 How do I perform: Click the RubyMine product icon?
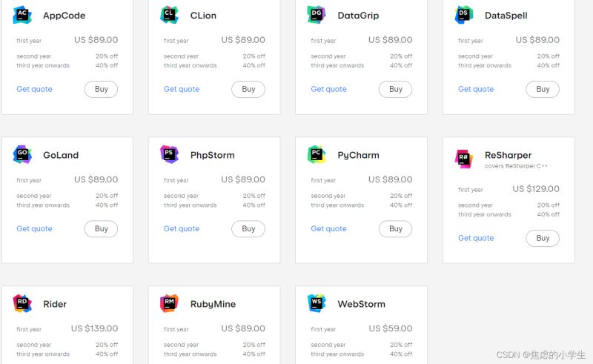(x=170, y=303)
